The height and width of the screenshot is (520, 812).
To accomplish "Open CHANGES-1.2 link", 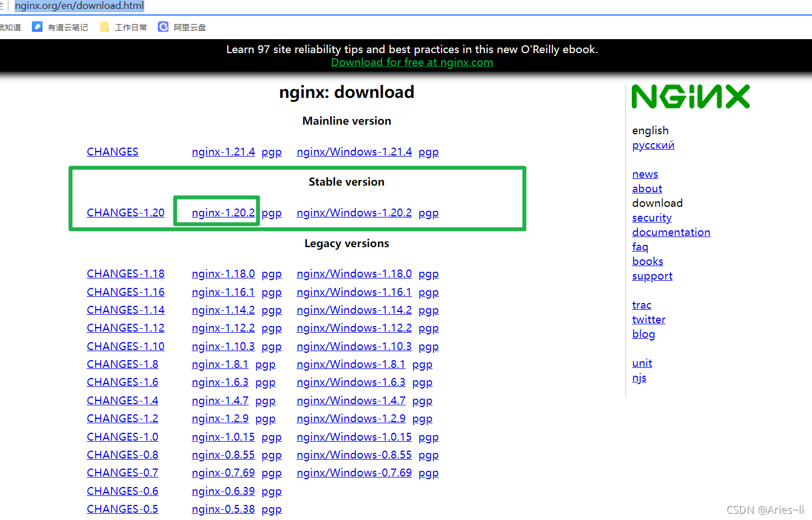I will tap(123, 418).
